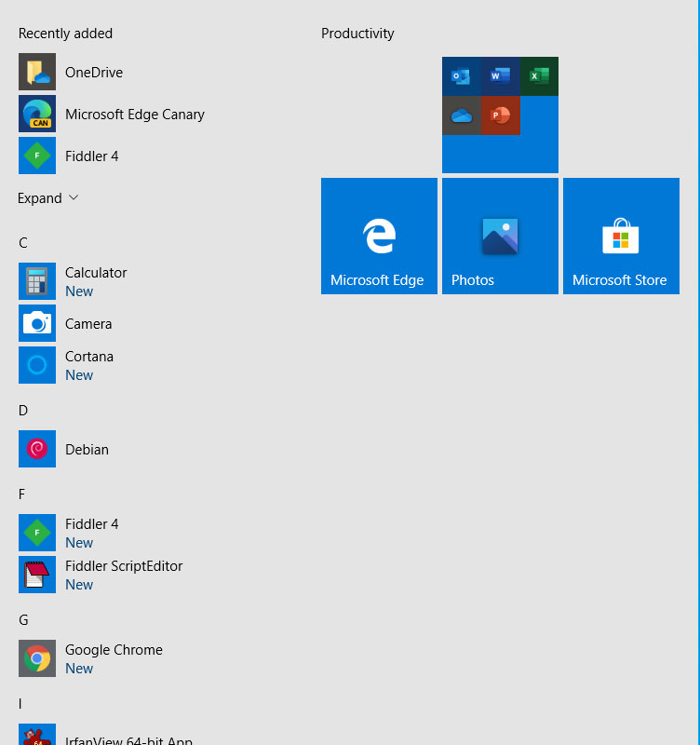Click the Microsoft Edge tile
700x745 pixels.
379,237
